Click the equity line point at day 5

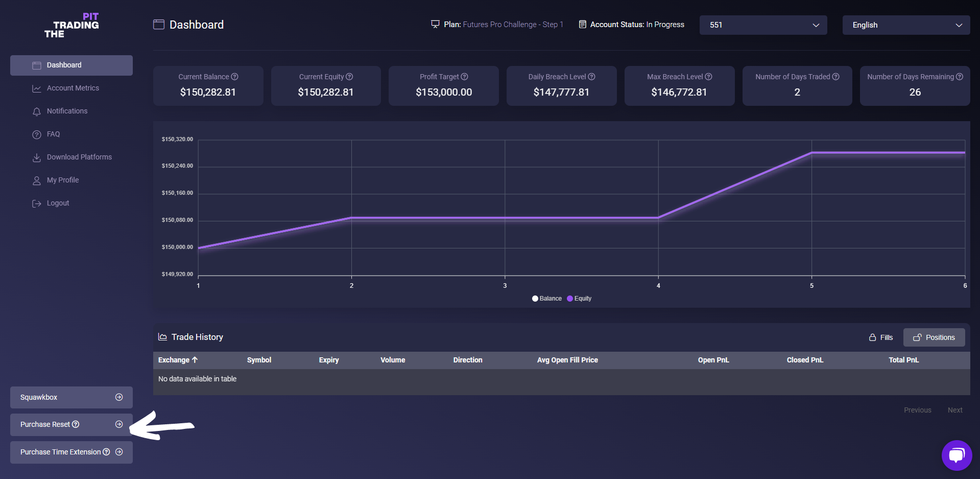click(x=811, y=152)
